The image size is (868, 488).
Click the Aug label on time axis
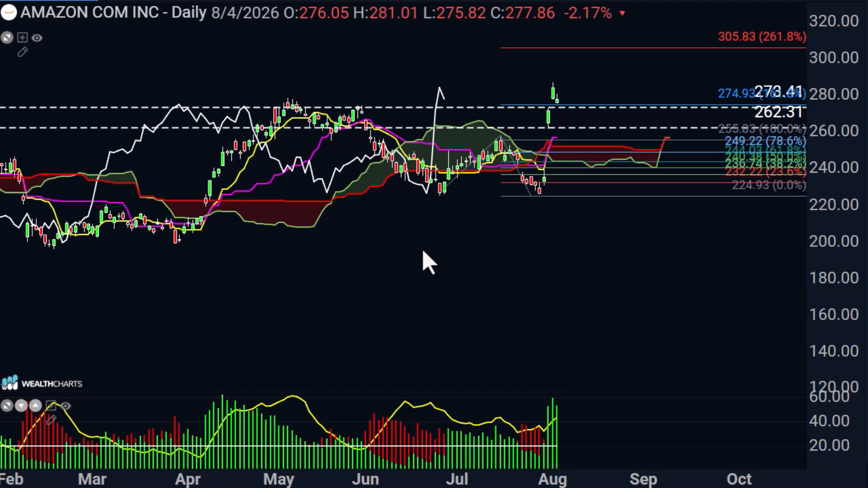[552, 479]
